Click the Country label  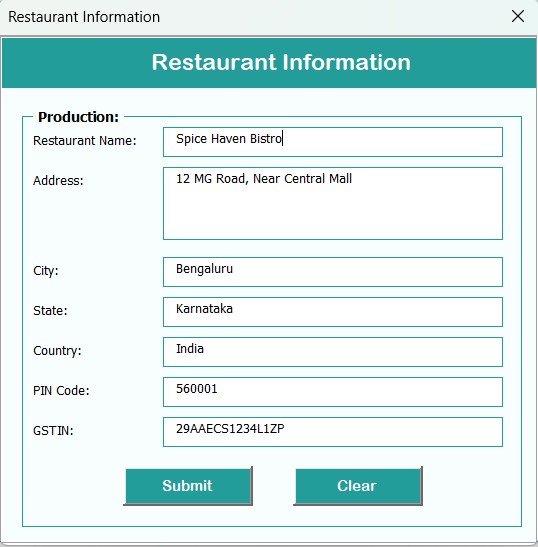coord(57,351)
